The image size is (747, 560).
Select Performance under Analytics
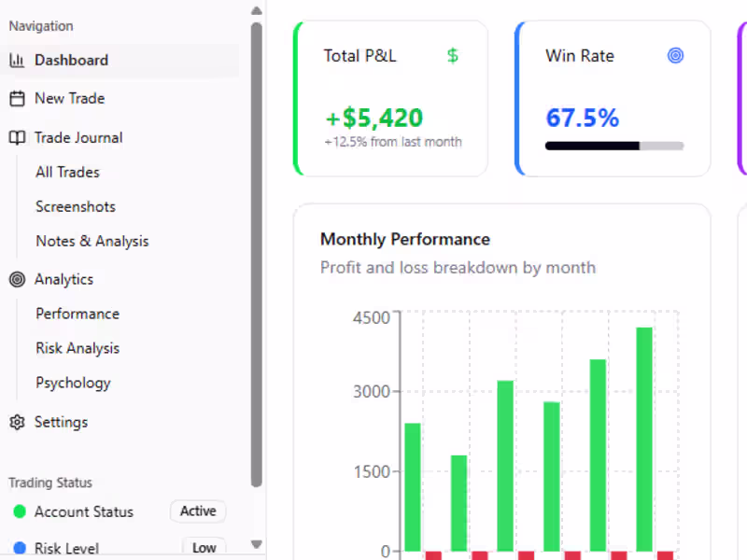(x=78, y=314)
